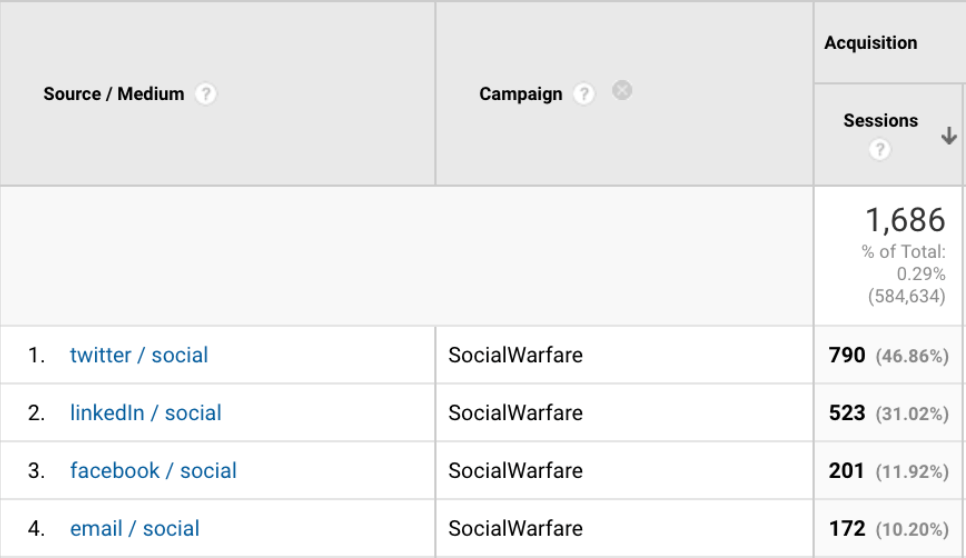Screen dimensions: 966x558
Task: Click the 172 sessions cell
Action: 846,529
